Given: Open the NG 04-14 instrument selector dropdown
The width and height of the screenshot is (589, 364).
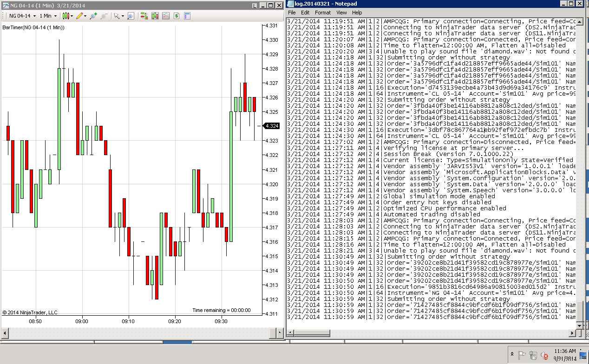Looking at the screenshot, I should tap(23, 16).
